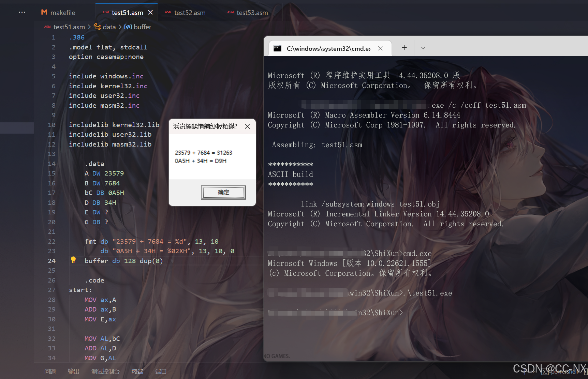
Task: Select the 终端 panel tab
Action: coord(137,371)
